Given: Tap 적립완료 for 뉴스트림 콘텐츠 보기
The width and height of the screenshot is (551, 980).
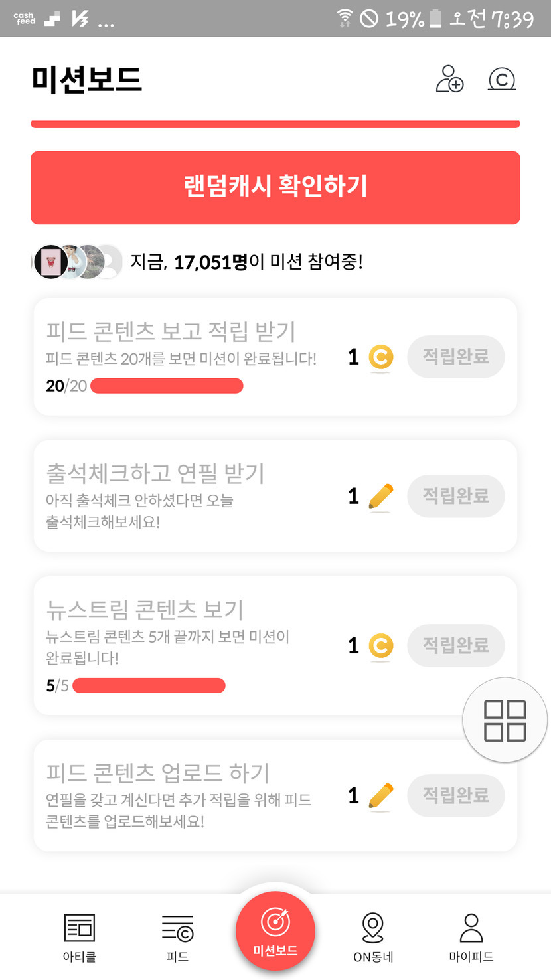Looking at the screenshot, I should coord(456,645).
